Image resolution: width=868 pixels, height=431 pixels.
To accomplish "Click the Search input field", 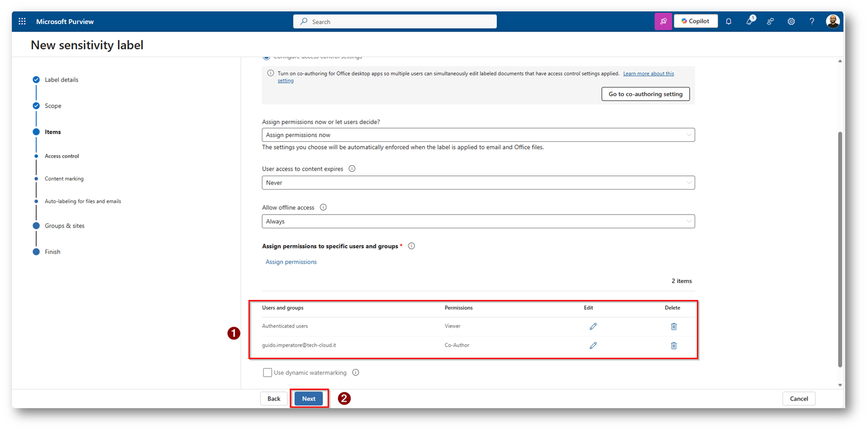I will click(395, 22).
